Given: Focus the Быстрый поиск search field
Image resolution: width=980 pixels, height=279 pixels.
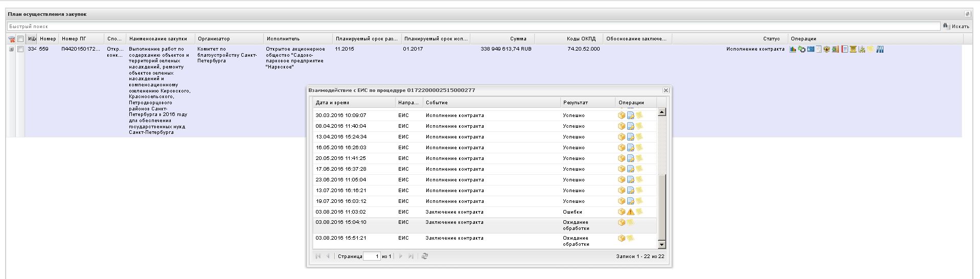Looking at the screenshot, I should [460, 26].
